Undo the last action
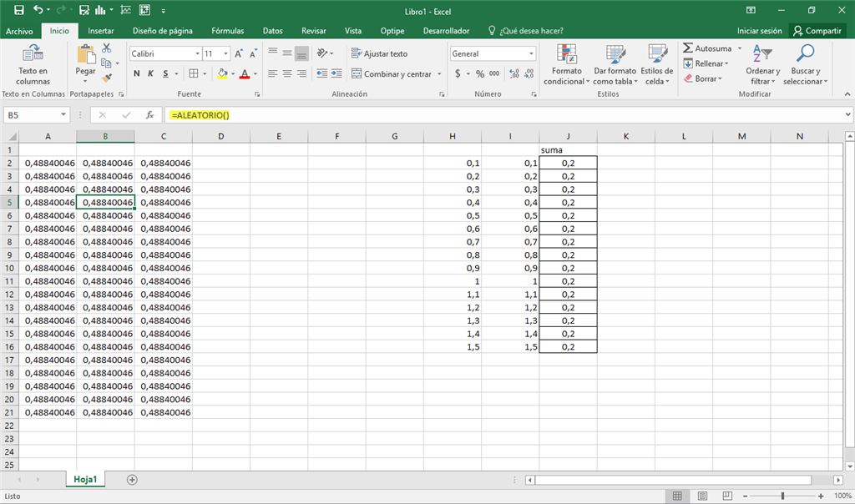The width and height of the screenshot is (855, 504). (38, 10)
